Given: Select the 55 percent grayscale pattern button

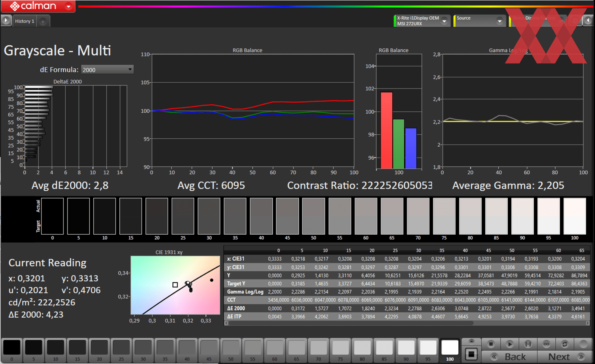Looking at the screenshot, I should click(253, 350).
